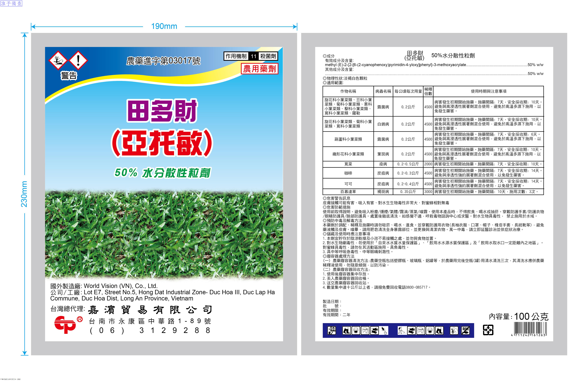The width and height of the screenshot is (588, 381).
Task: Click the ◎物理性狀:淡褐白色顆粒 line
Action: [x=345, y=78]
